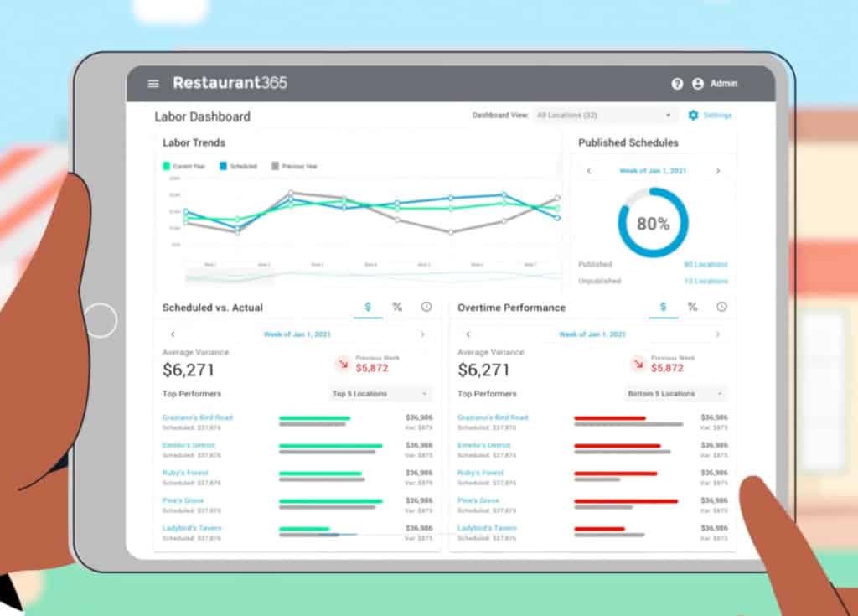
Task: Switch Overtime Performance to percent view
Action: 692,308
